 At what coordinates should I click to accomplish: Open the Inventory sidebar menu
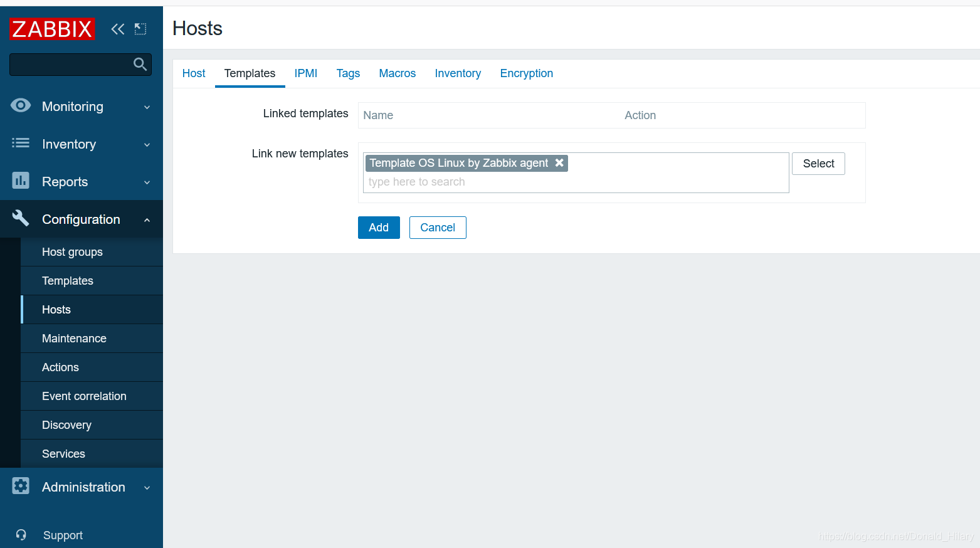click(x=82, y=144)
